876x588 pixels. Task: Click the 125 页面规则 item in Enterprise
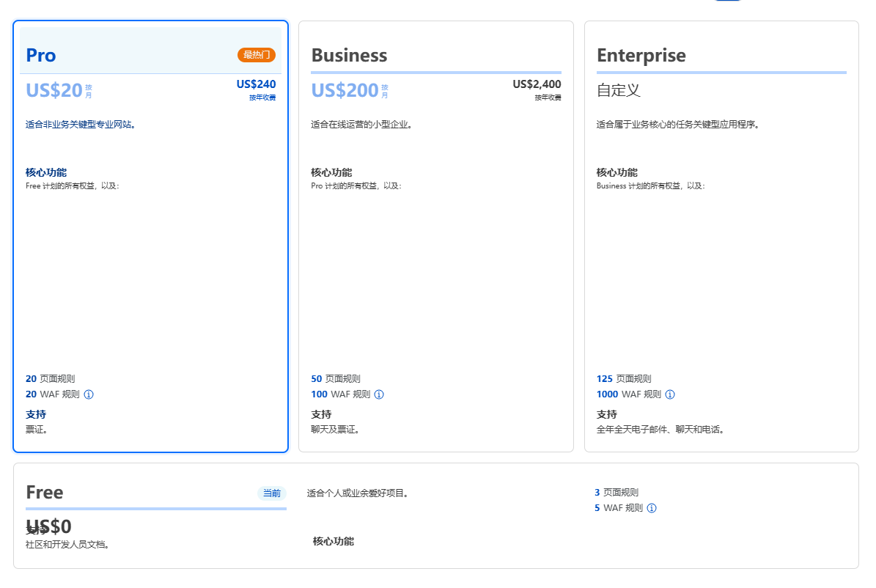[x=623, y=379]
